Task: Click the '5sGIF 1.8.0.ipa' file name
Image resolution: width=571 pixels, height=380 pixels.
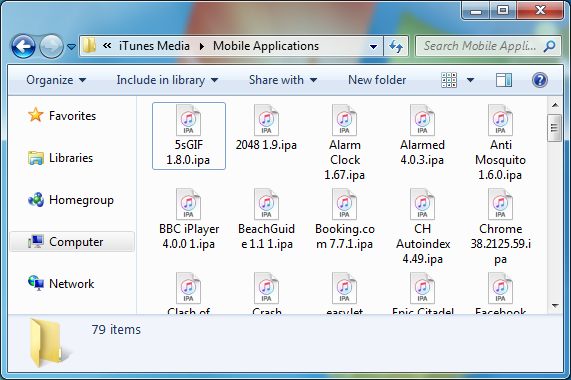Action: [188, 152]
